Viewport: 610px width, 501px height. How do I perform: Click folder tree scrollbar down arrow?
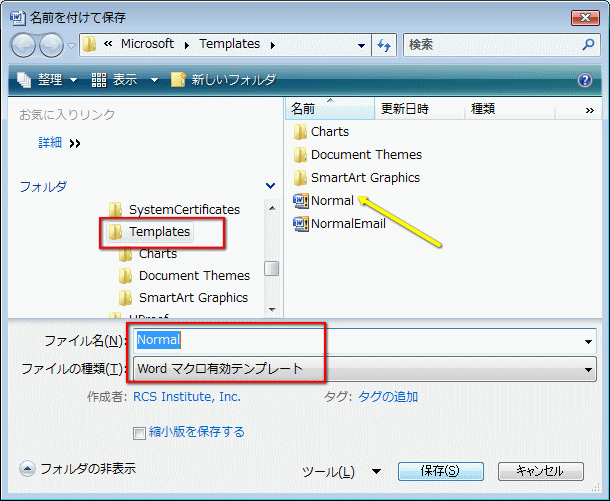[x=272, y=310]
